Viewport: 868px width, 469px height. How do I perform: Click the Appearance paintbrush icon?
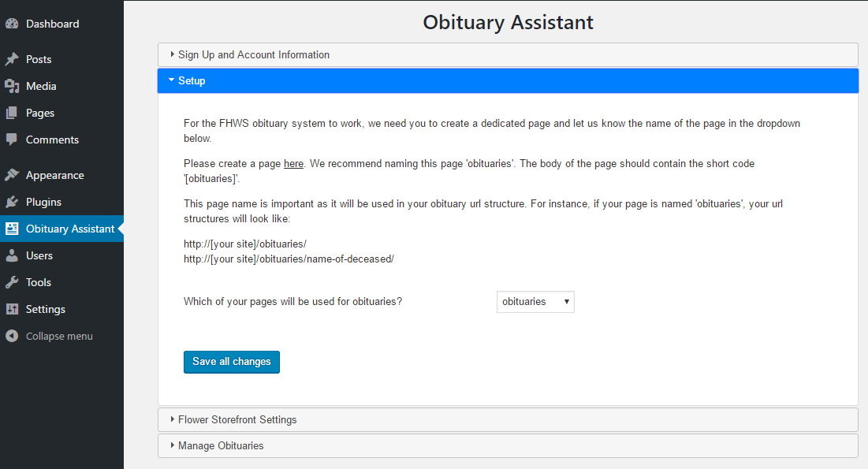tap(12, 176)
